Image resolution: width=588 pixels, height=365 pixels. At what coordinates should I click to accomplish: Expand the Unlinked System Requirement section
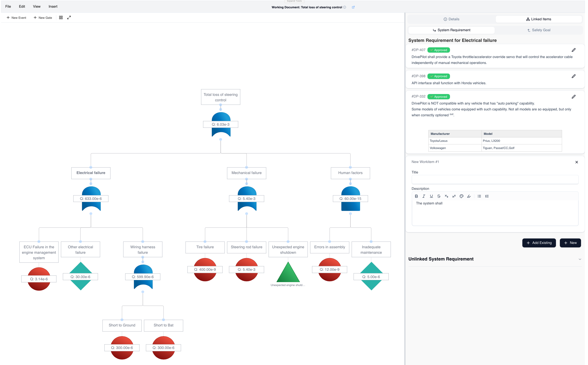(x=580, y=259)
